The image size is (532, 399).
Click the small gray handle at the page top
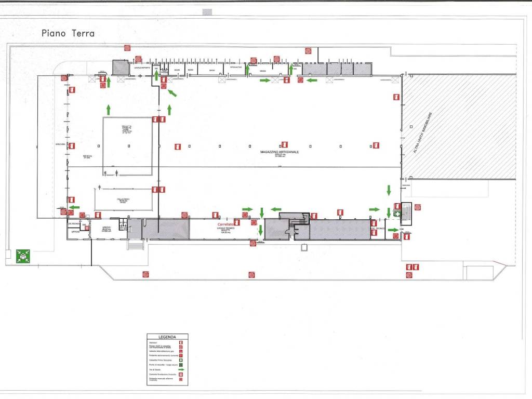coord(207,12)
